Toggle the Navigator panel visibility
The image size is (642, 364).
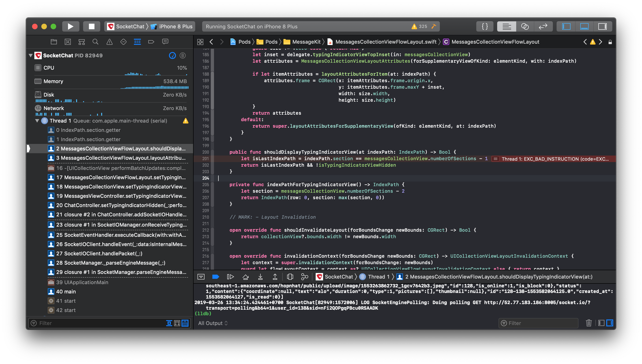click(566, 26)
